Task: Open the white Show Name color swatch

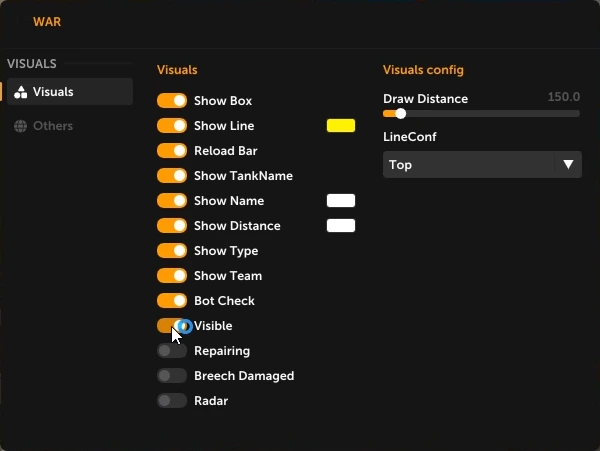Action: click(341, 200)
